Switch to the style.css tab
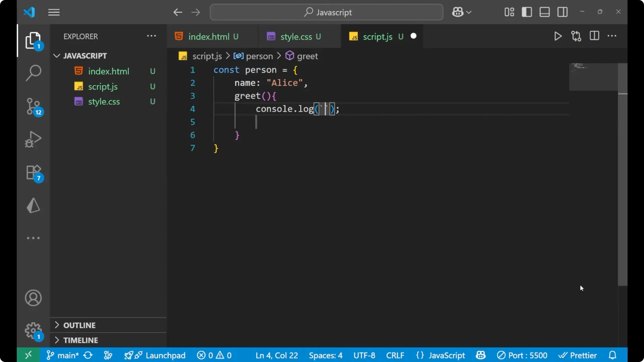The width and height of the screenshot is (644, 362). click(296, 37)
